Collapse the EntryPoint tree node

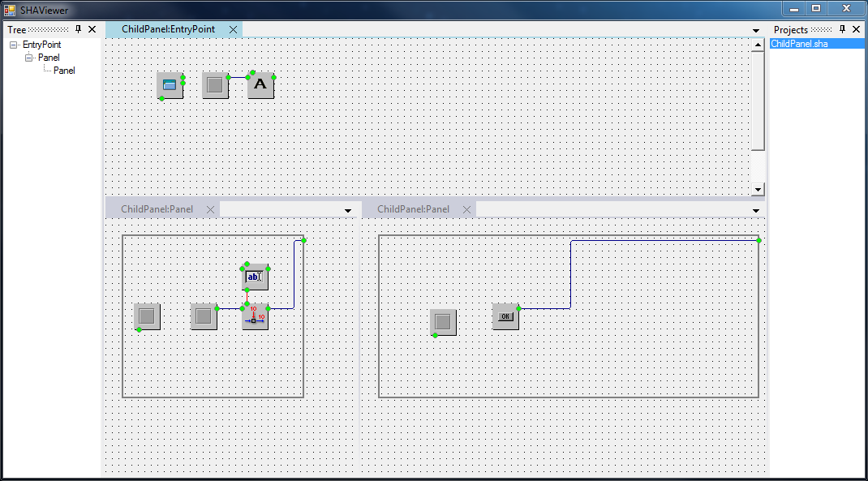[x=13, y=45]
